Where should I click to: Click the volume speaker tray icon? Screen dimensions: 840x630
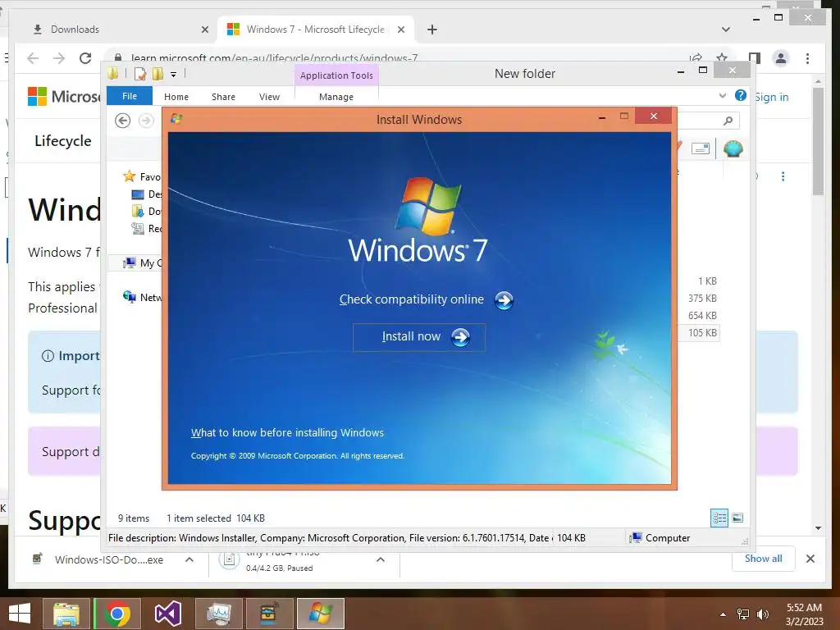coord(762,614)
